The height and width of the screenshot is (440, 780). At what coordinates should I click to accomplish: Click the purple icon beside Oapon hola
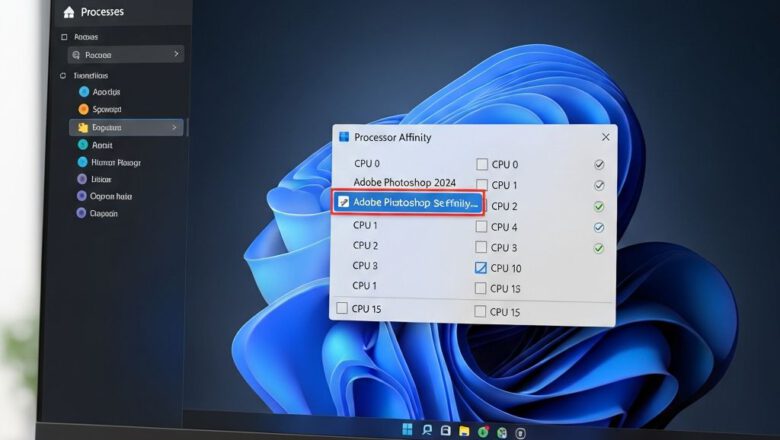tap(82, 196)
